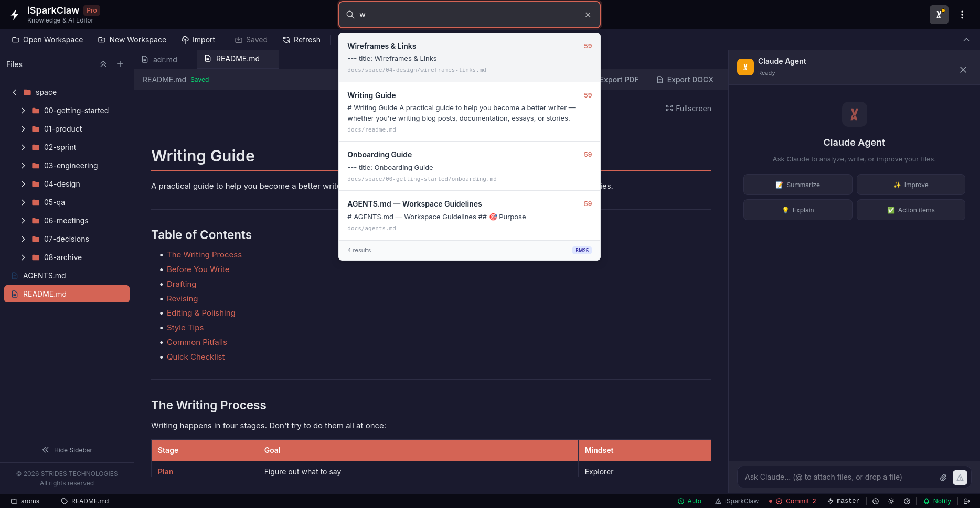Click the Claude agent avatar icon in header
Viewport: 980px width, 508px height.
click(x=939, y=15)
